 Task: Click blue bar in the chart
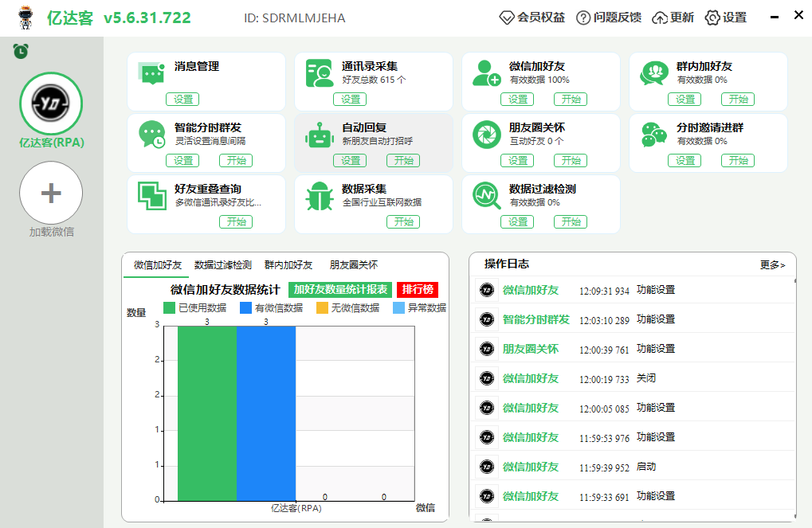click(266, 413)
